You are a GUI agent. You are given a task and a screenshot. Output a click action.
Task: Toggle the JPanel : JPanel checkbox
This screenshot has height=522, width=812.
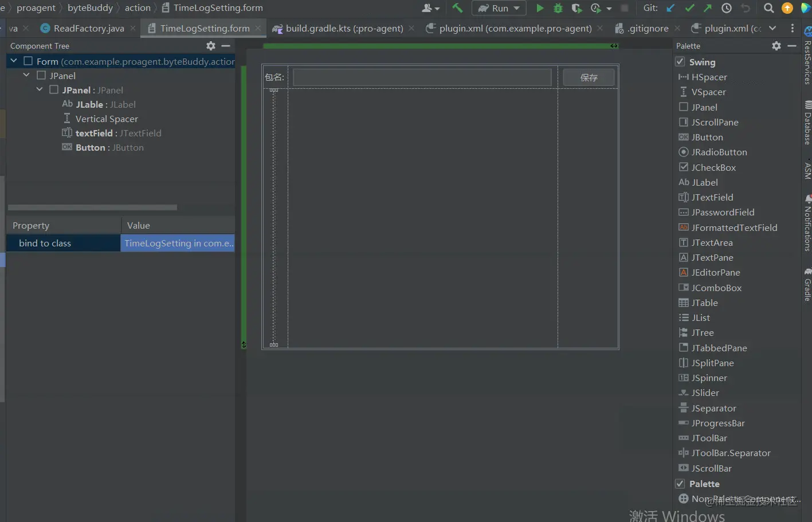(54, 89)
